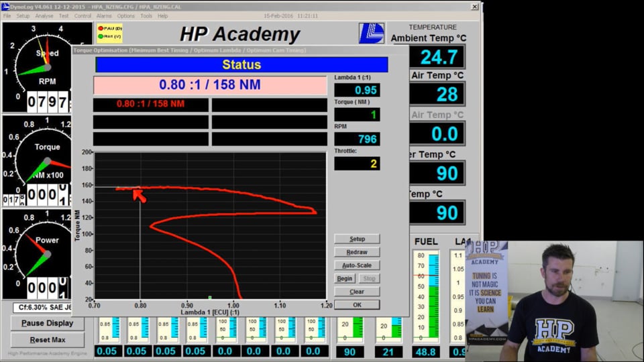Click the Cf:6.30% SAE correction field

(42, 307)
